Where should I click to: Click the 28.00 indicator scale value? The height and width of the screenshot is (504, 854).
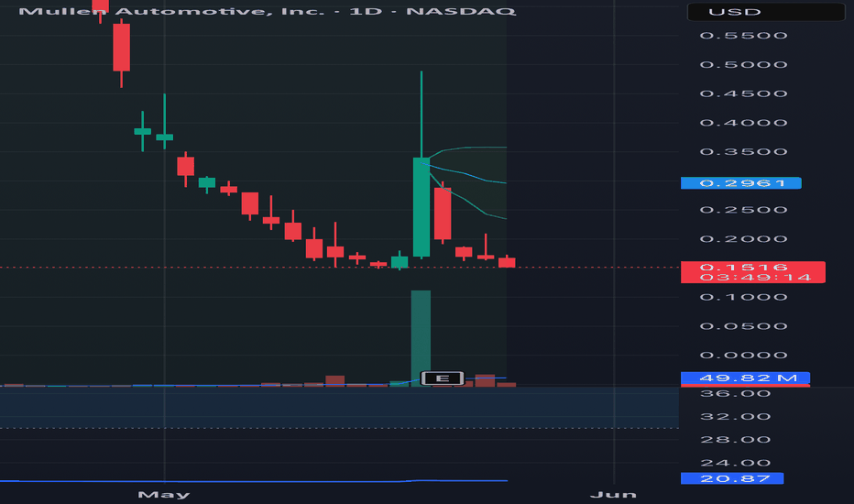point(735,440)
